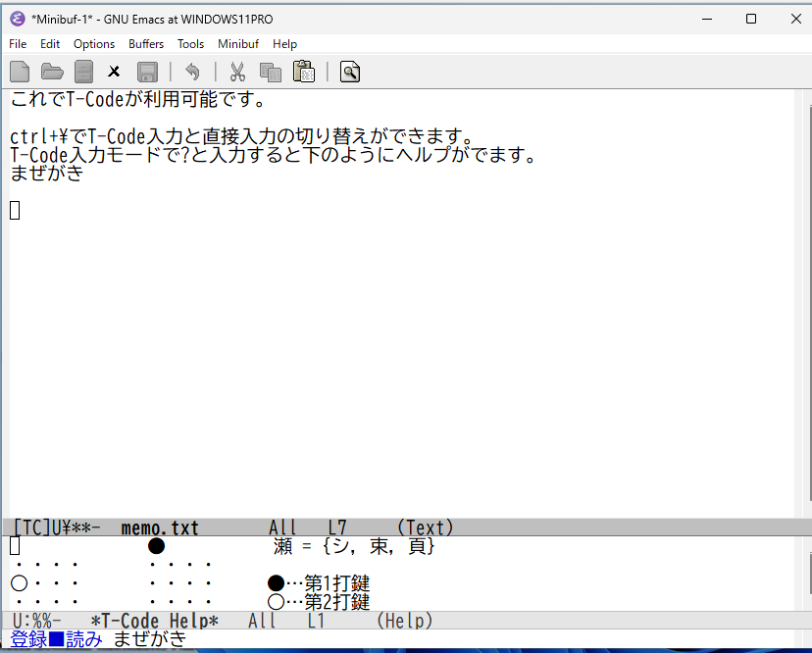812x653 pixels.
Task: Click the memo.txt buffer name in mode line
Action: pos(160,527)
